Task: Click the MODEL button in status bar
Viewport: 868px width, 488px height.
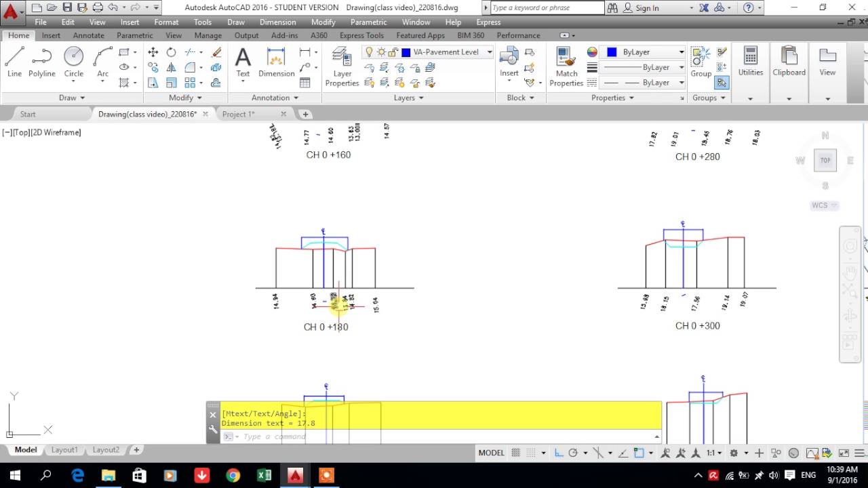Action: click(x=492, y=453)
